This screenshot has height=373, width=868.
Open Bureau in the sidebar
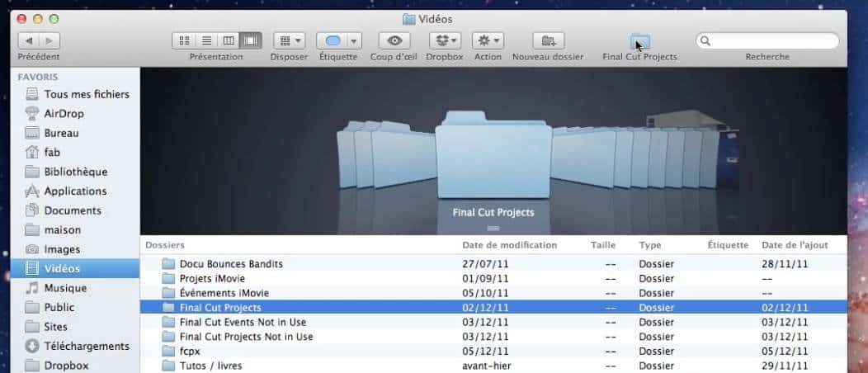[x=75, y=134]
